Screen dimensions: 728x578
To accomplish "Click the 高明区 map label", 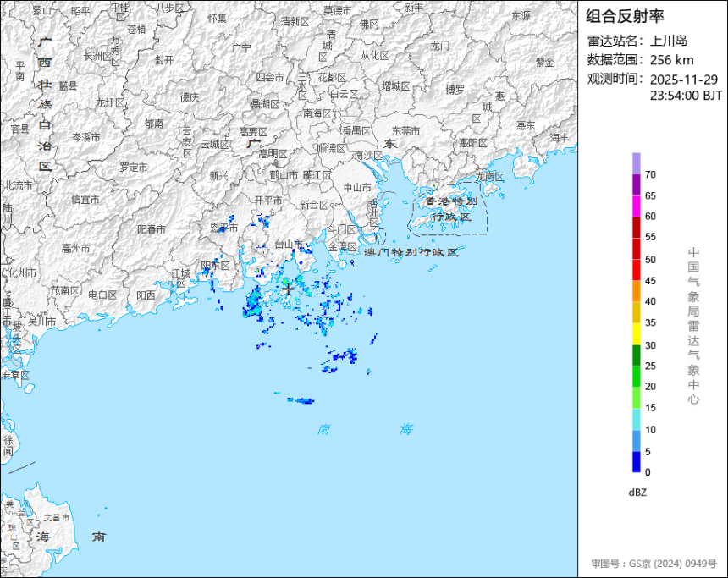I will (x=273, y=154).
